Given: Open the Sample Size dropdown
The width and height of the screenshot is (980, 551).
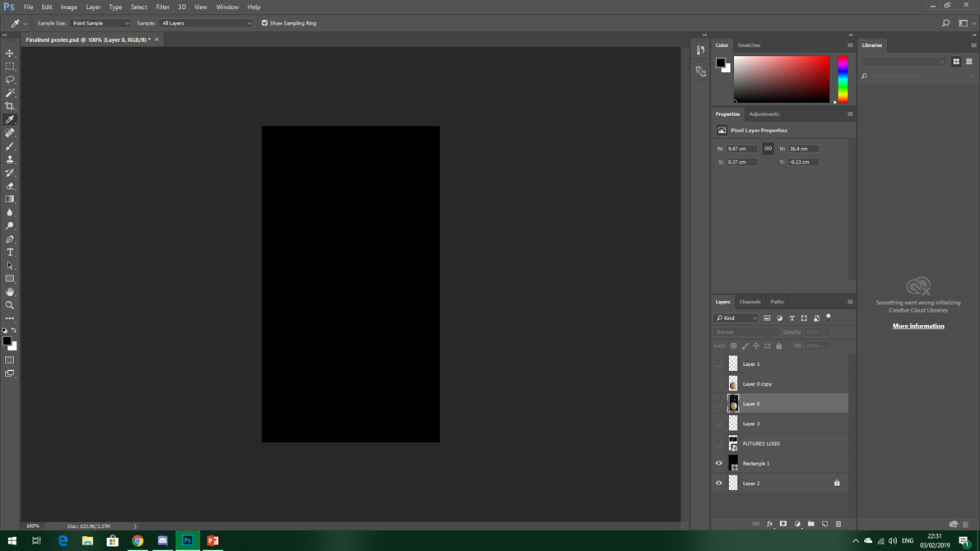Looking at the screenshot, I should [100, 23].
